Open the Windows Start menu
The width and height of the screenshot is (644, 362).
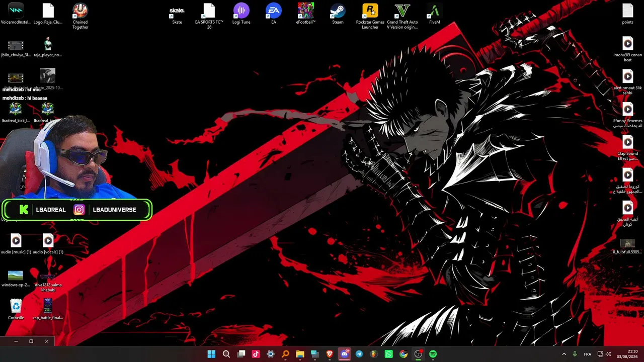pyautogui.click(x=211, y=354)
